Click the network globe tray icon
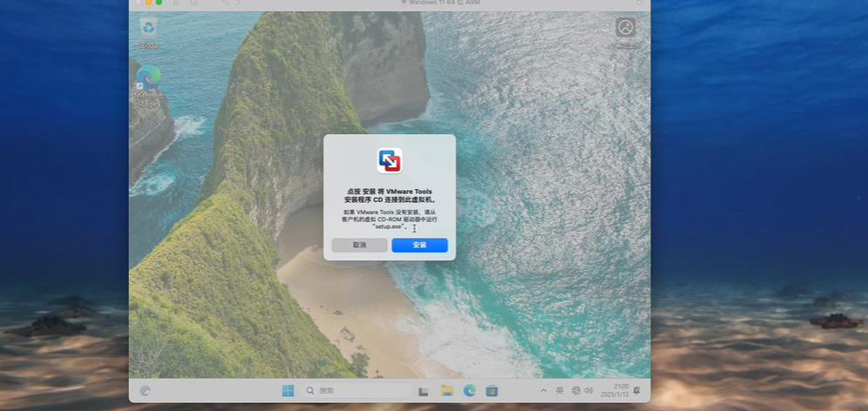 [576, 390]
